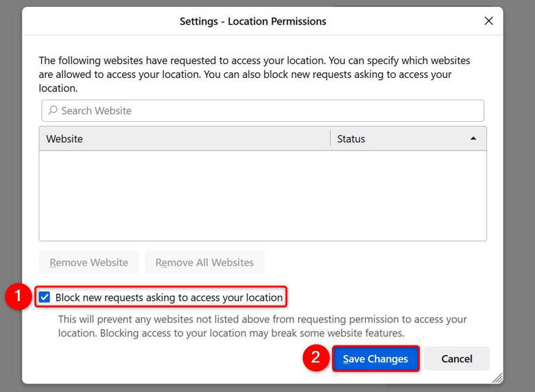Toggle the Status column sort arrow

coord(474,139)
